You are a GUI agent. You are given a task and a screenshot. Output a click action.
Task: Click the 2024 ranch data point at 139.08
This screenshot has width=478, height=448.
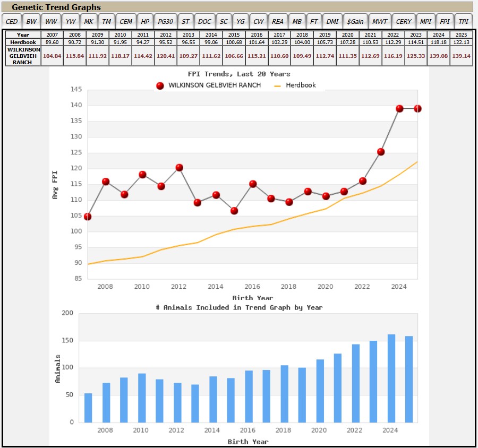click(x=399, y=108)
